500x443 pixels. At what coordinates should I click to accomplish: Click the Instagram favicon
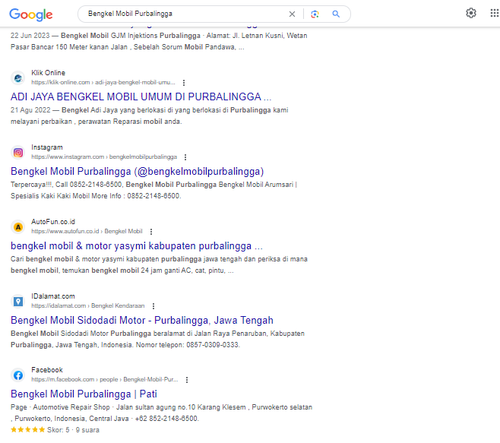(18, 153)
